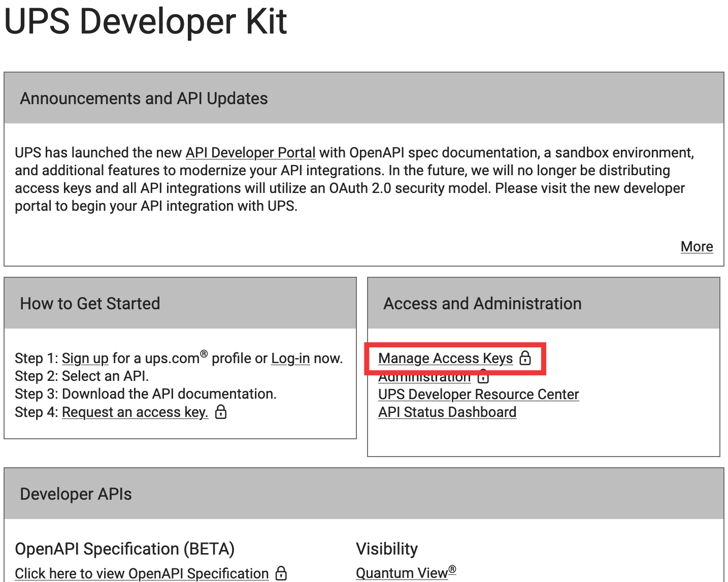This screenshot has height=582, width=728.
Task: Click lock icon after OpenAPI Specification link
Action: tap(281, 573)
